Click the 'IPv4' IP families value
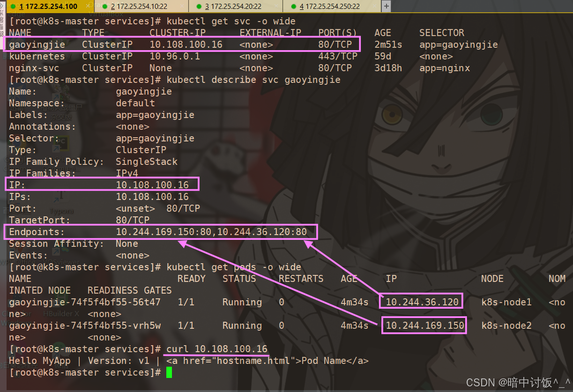This screenshot has width=573, height=392. 127,173
